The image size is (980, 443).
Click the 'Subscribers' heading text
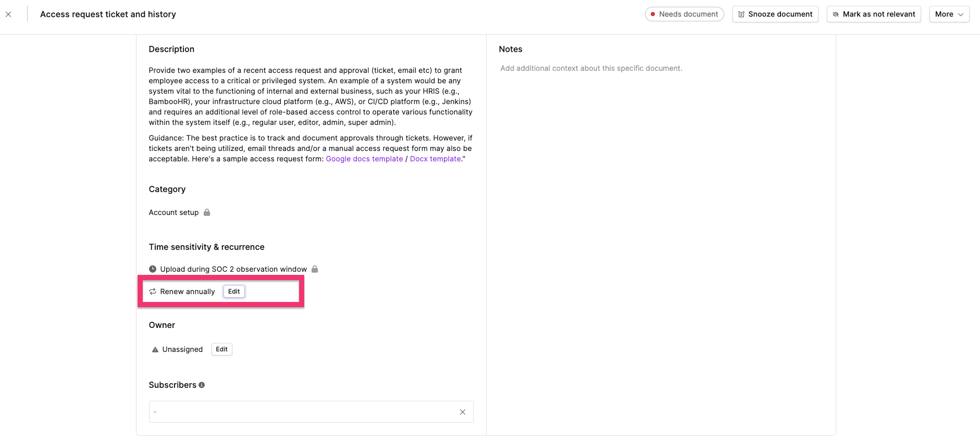[x=172, y=385]
